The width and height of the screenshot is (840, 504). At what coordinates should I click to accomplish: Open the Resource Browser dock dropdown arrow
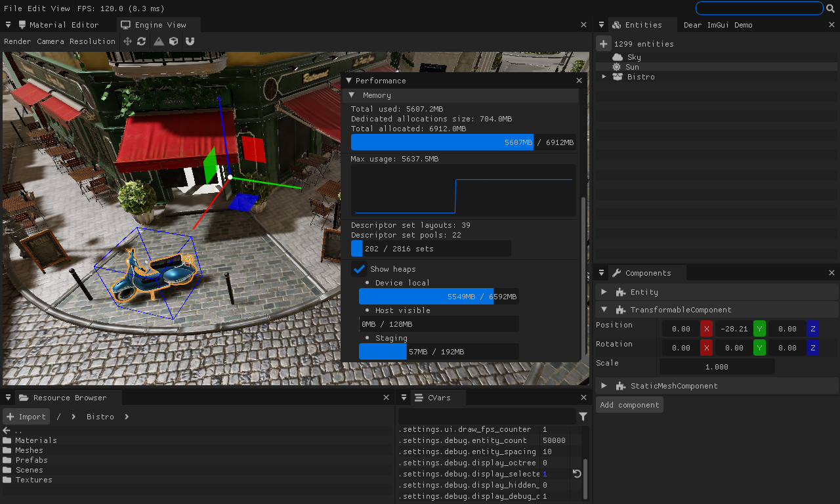[x=9, y=398]
